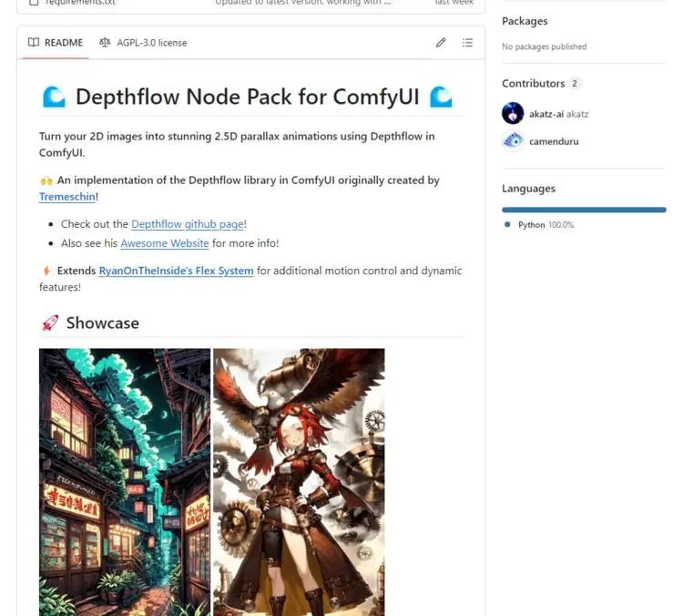683x616 pixels.
Task: Click the Languages heading
Action: point(528,189)
